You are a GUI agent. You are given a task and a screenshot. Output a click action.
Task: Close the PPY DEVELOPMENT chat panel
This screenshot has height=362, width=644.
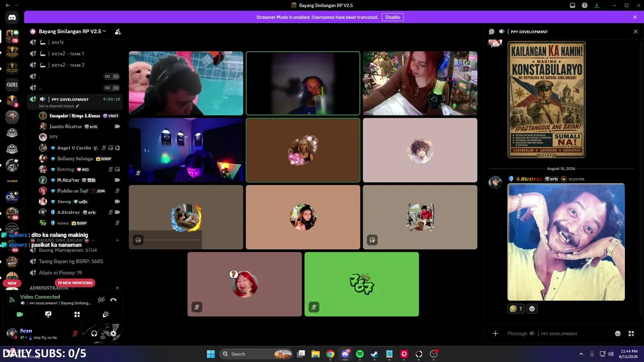click(x=635, y=32)
